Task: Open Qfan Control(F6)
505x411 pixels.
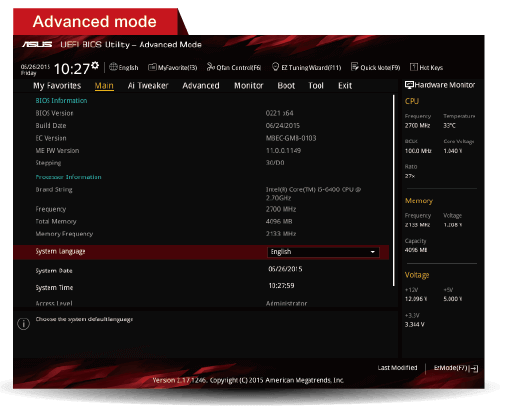Action: click(x=234, y=67)
